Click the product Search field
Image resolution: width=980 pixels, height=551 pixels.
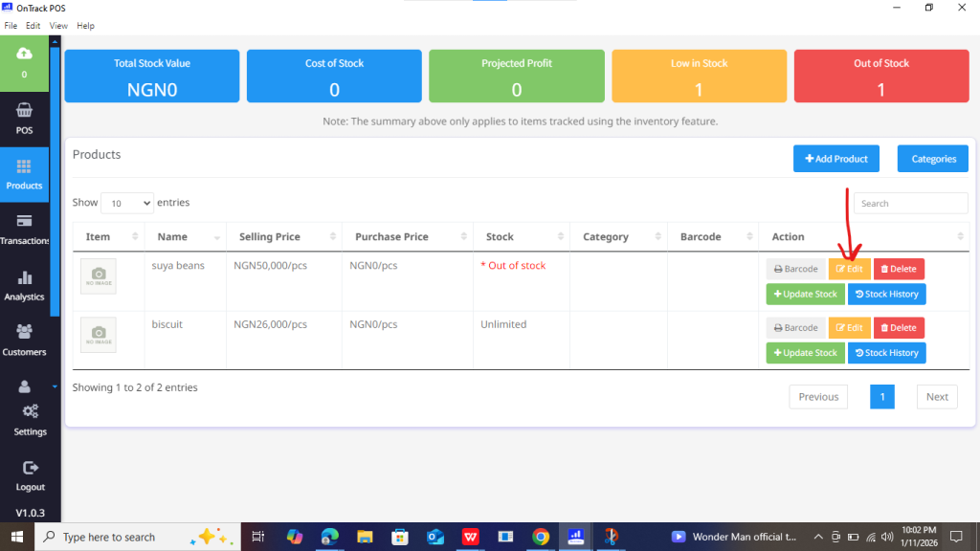tap(910, 204)
